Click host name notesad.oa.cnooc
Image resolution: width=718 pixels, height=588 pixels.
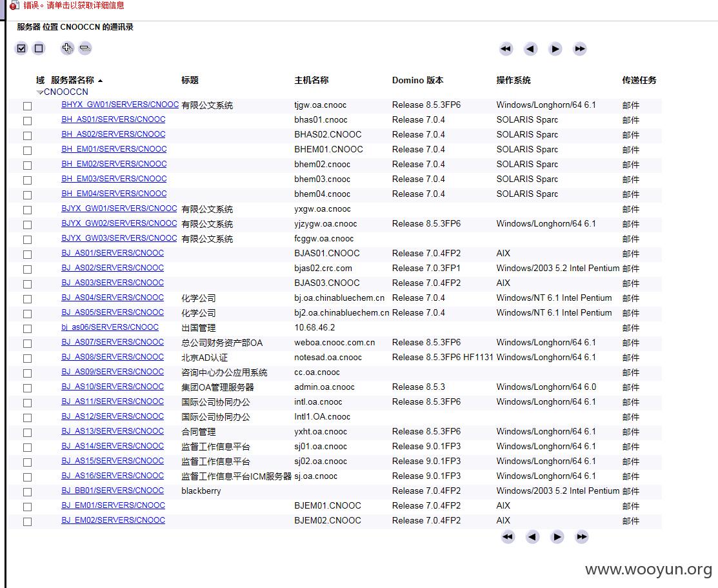coord(328,357)
